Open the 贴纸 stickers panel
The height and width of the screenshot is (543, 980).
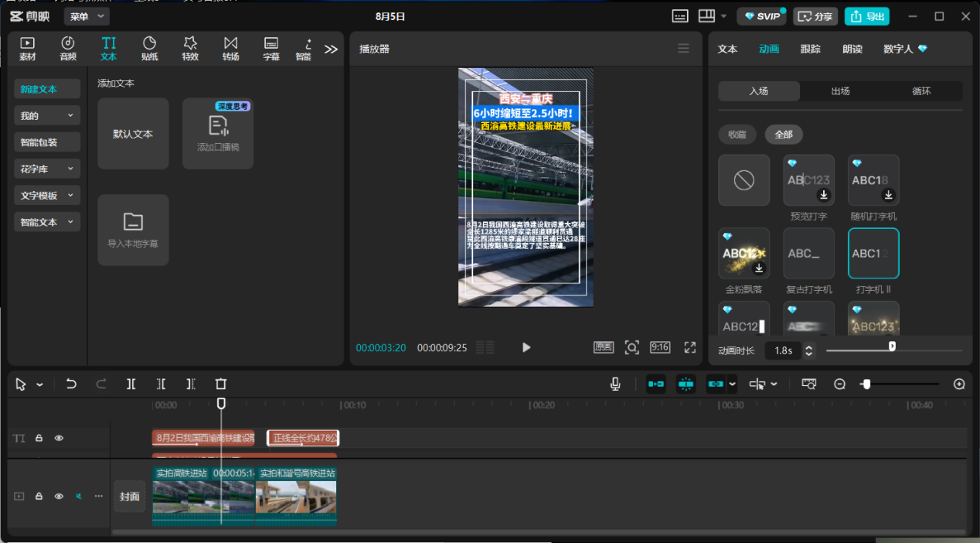(x=149, y=48)
